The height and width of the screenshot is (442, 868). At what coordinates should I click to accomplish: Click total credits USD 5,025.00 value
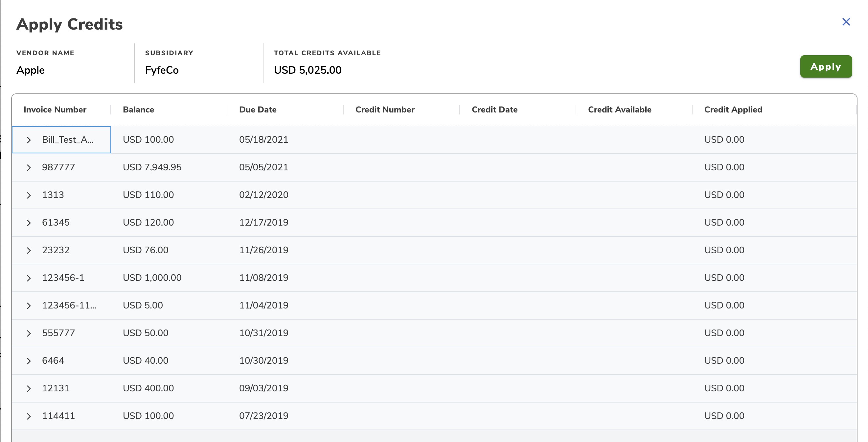308,70
